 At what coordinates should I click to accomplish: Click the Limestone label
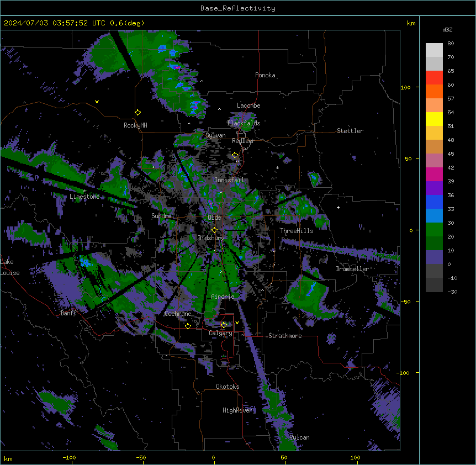(84, 197)
